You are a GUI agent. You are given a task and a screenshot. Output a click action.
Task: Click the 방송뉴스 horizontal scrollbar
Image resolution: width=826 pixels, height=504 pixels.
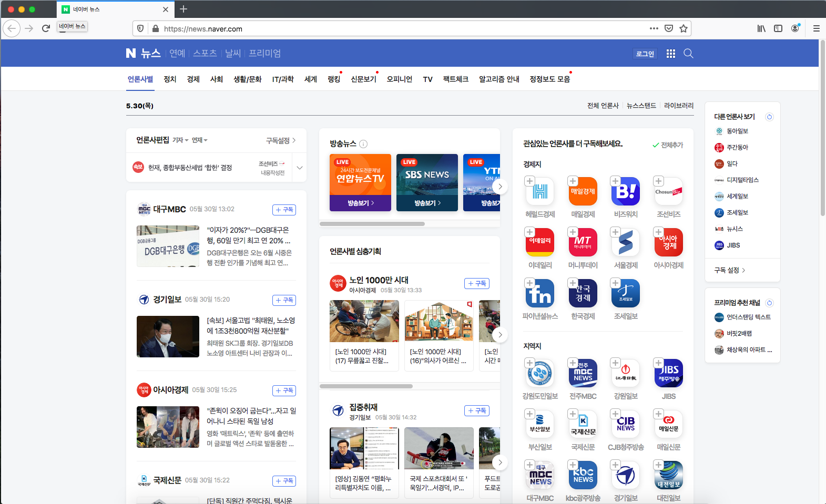tap(372, 224)
